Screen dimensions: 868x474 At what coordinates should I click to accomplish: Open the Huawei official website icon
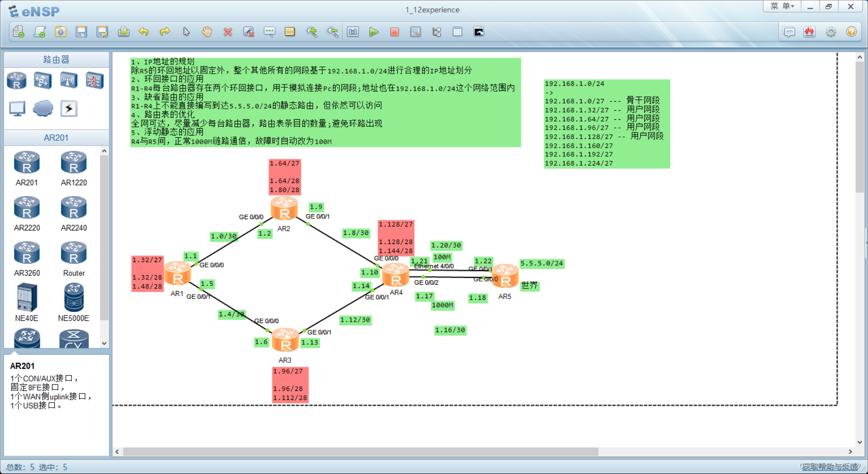pos(809,32)
